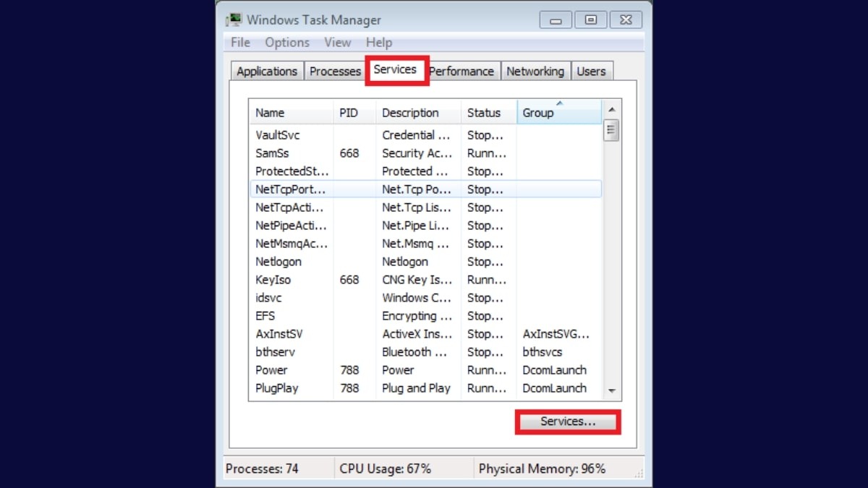Click the Plug and Play description cell
The image size is (868, 488).
(416, 388)
